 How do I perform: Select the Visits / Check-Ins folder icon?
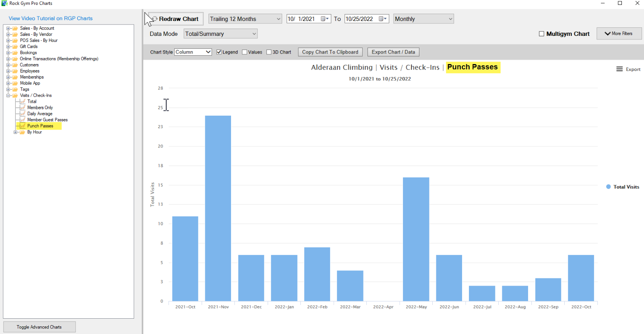point(15,95)
